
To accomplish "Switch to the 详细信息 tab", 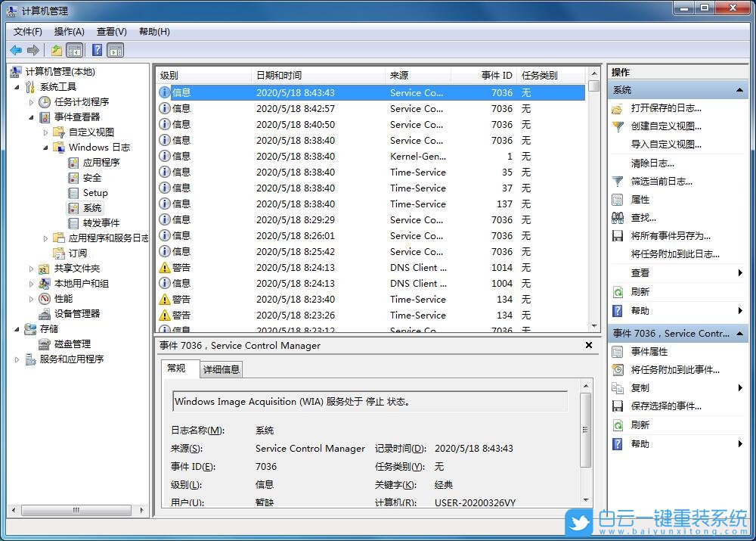I will tap(222, 369).
